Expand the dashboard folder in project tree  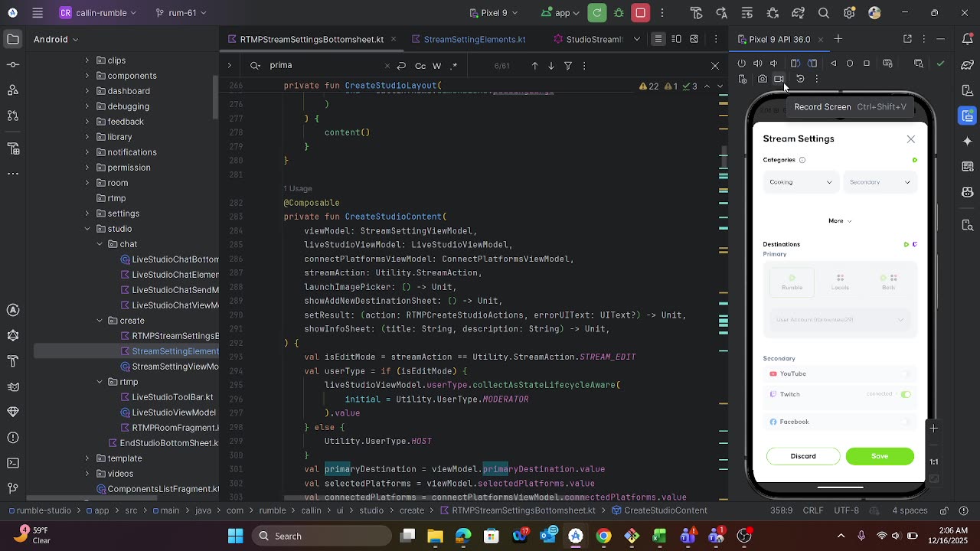[x=87, y=91]
